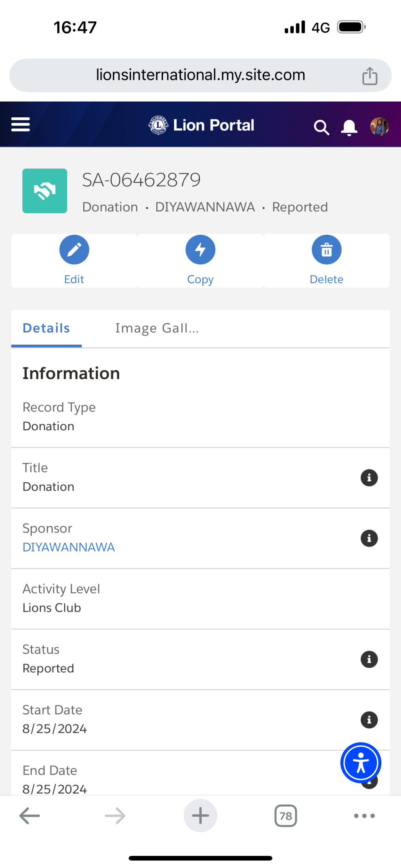The image size is (401, 868).
Task: Tap the search magnifier icon
Action: pyautogui.click(x=321, y=127)
